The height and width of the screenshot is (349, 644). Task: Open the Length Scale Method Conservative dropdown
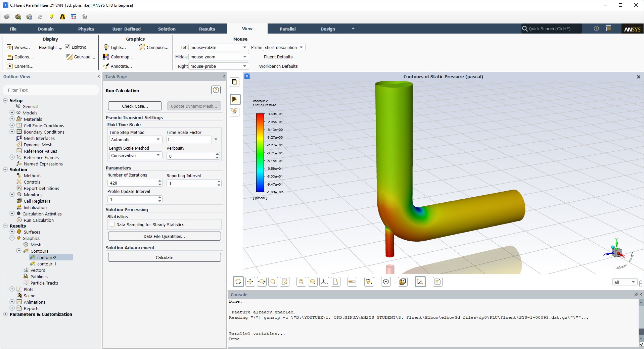136,155
